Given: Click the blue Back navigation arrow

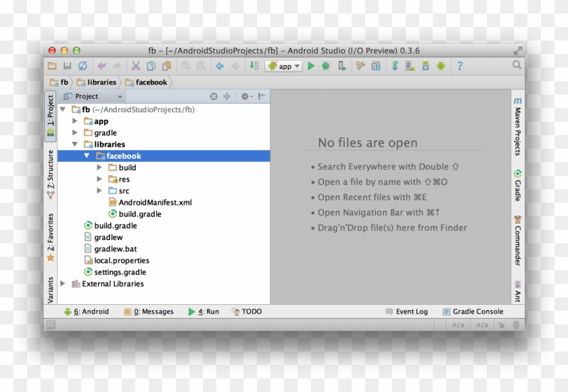Looking at the screenshot, I should point(220,66).
